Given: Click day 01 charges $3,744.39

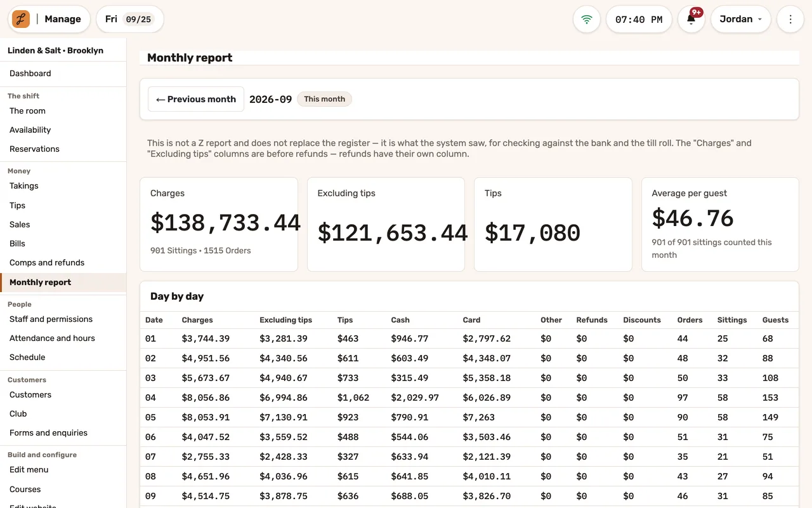Looking at the screenshot, I should pos(206,339).
